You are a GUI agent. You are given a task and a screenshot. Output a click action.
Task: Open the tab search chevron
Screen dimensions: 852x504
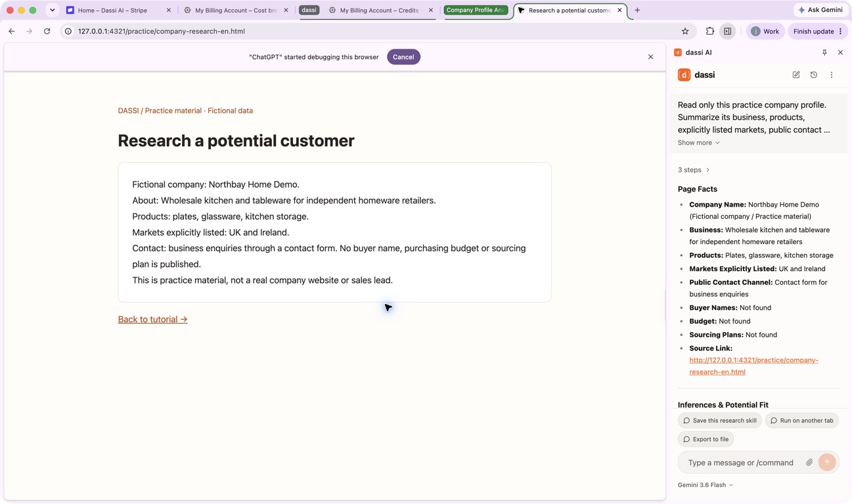[53, 10]
